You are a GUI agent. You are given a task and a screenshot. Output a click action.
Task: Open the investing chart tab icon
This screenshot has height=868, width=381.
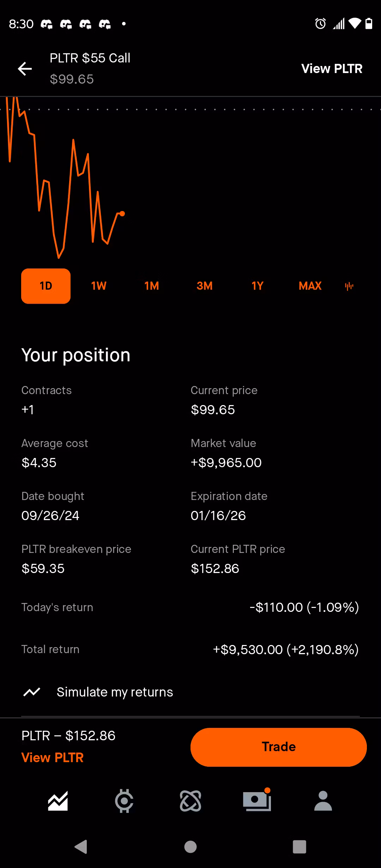tap(58, 801)
